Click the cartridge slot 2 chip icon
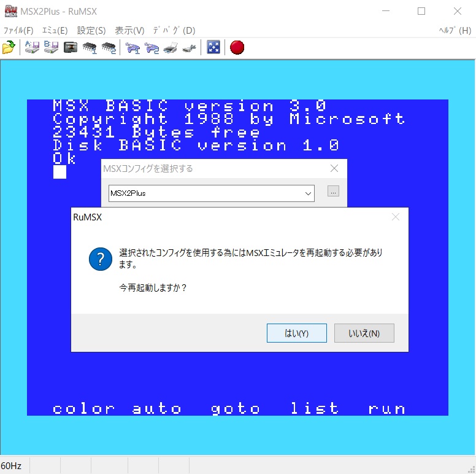Viewport: 476px width, 474px height. 109,48
